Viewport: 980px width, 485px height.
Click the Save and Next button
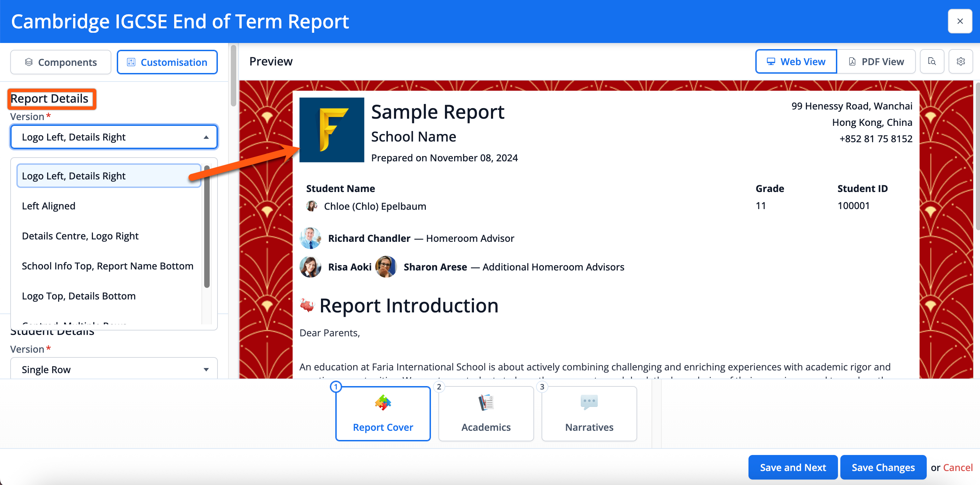pyautogui.click(x=793, y=467)
